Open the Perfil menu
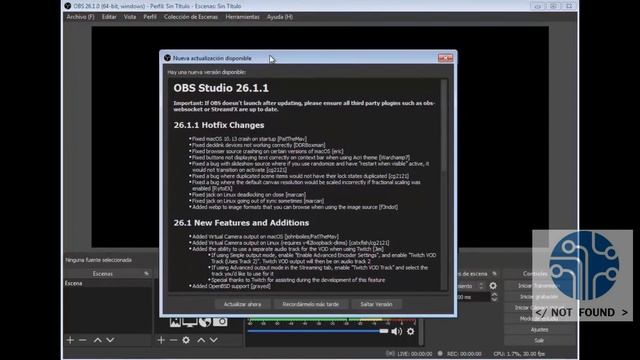 point(150,17)
